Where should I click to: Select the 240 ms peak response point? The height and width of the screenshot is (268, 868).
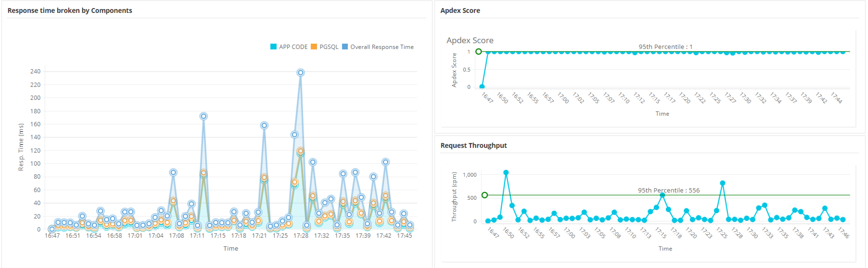click(301, 73)
